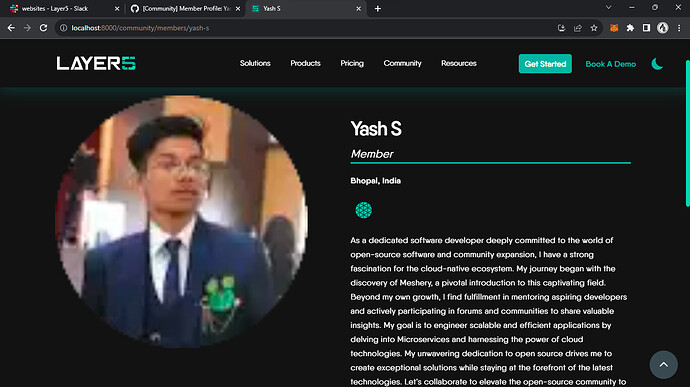Go back using the browser back arrow
This screenshot has height=387, width=690.
pyautogui.click(x=11, y=28)
